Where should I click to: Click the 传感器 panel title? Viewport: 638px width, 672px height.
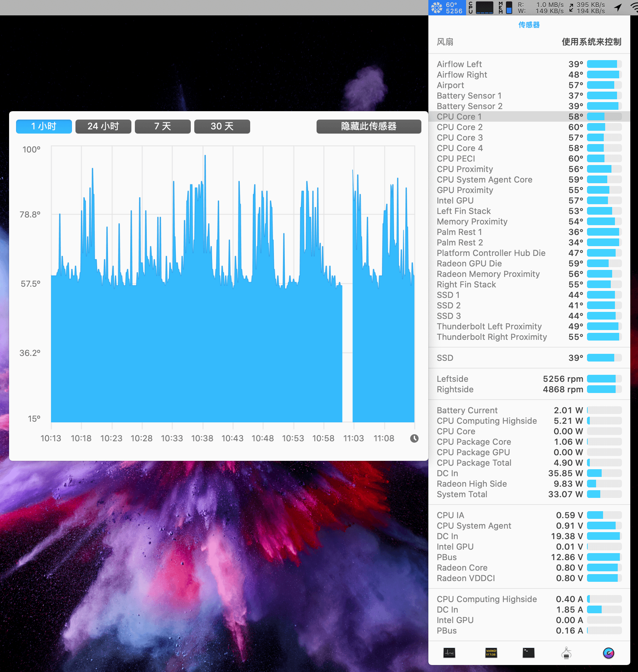(x=529, y=25)
